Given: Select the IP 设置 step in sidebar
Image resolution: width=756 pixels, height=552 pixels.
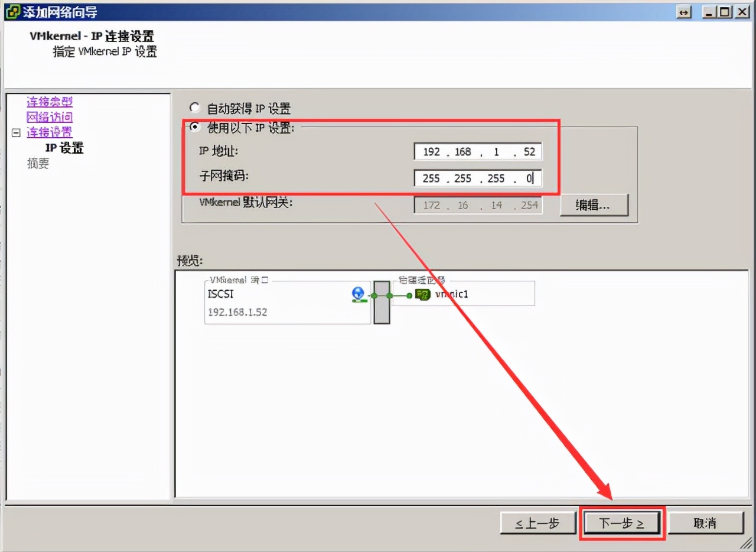Looking at the screenshot, I should click(x=64, y=148).
